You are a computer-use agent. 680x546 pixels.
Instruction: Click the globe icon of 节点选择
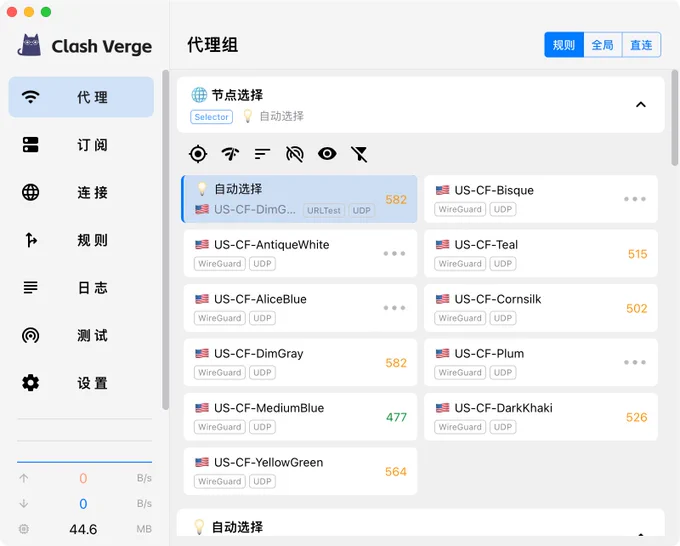199,95
